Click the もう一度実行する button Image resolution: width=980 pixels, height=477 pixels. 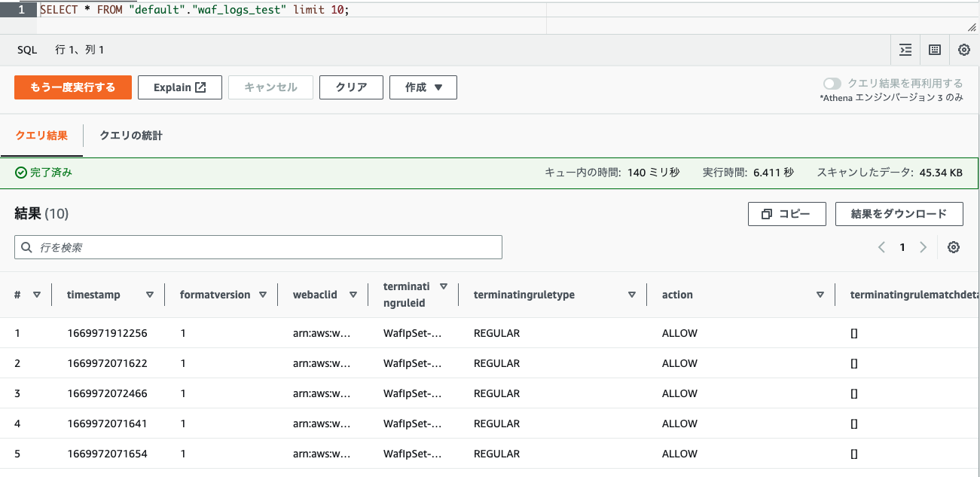(72, 87)
